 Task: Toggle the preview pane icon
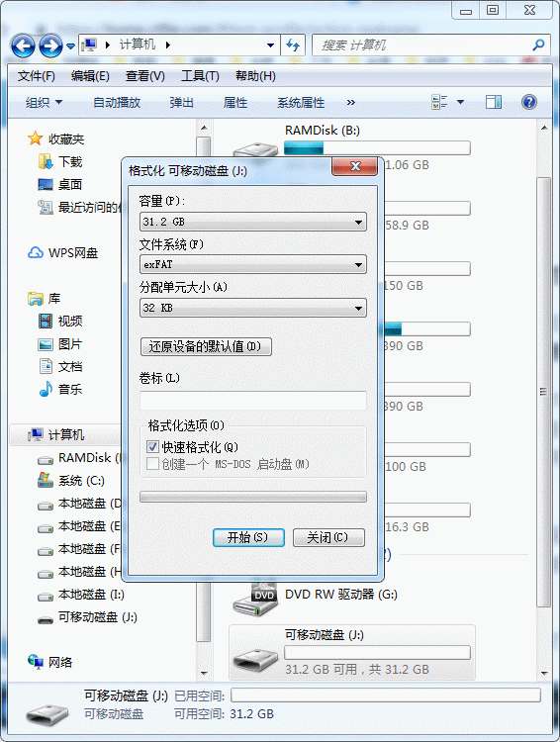coord(494,102)
